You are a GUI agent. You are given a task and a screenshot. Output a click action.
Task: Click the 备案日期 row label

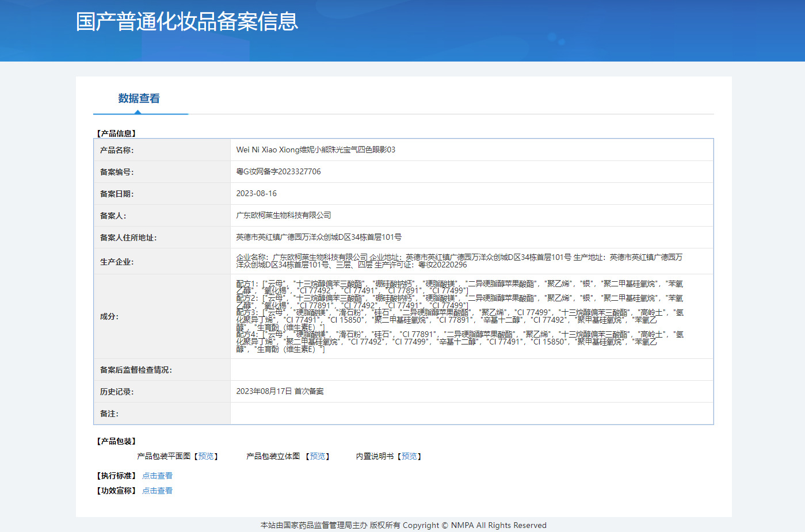tap(117, 194)
